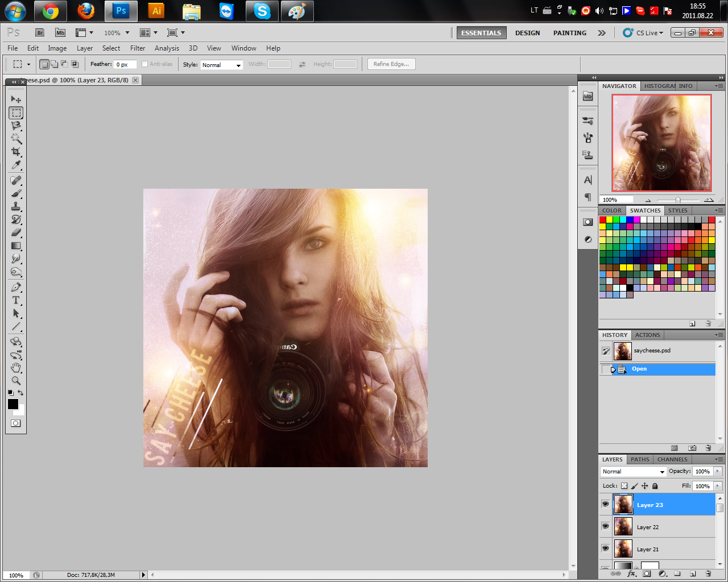
Task: Add a layer style with fx button
Action: (x=631, y=573)
